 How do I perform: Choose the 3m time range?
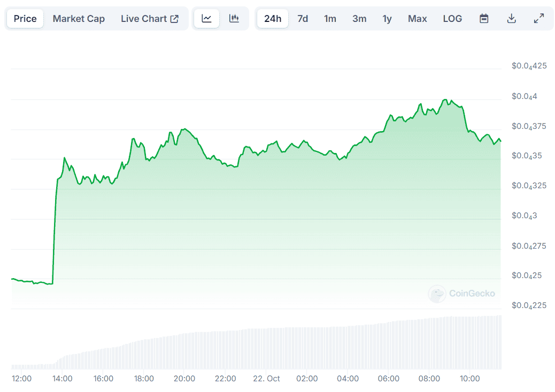[x=359, y=19]
